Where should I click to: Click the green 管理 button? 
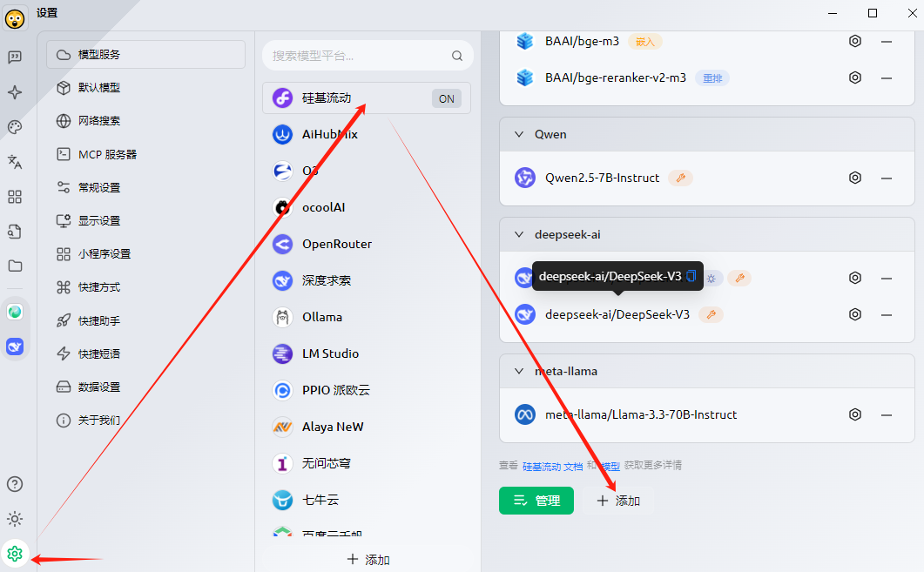pos(536,501)
